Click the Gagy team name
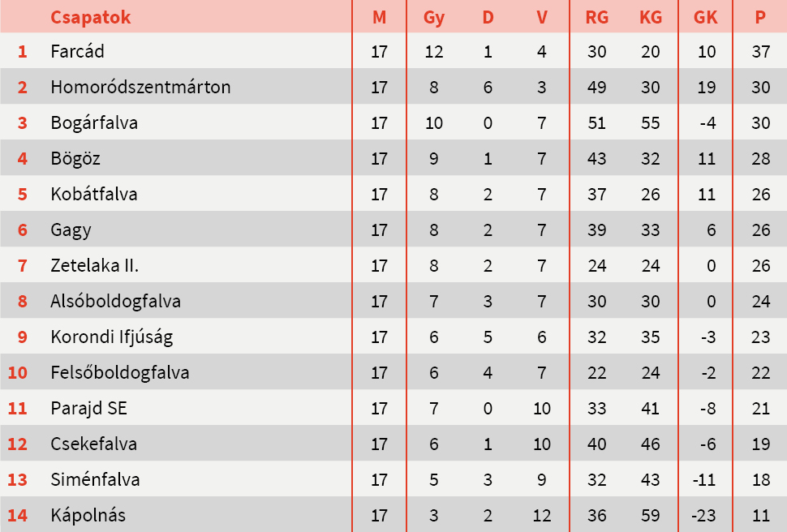Screen dimensions: 787x532 [x=71, y=230]
